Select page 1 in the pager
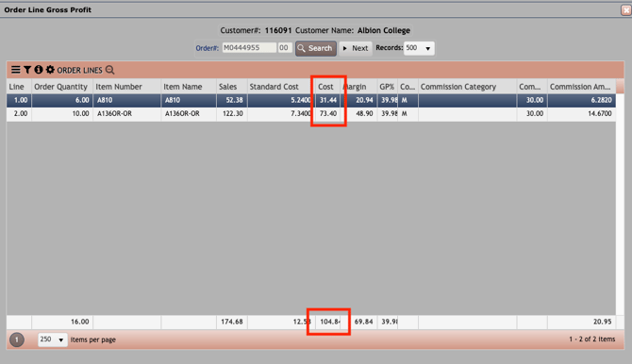Viewport: 632px width, 364px height. click(17, 339)
